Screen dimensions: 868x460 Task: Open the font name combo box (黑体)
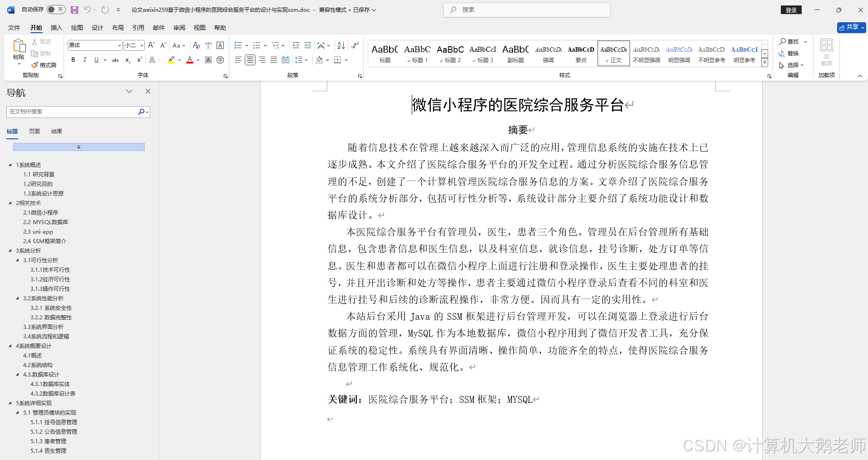pyautogui.click(x=95, y=45)
